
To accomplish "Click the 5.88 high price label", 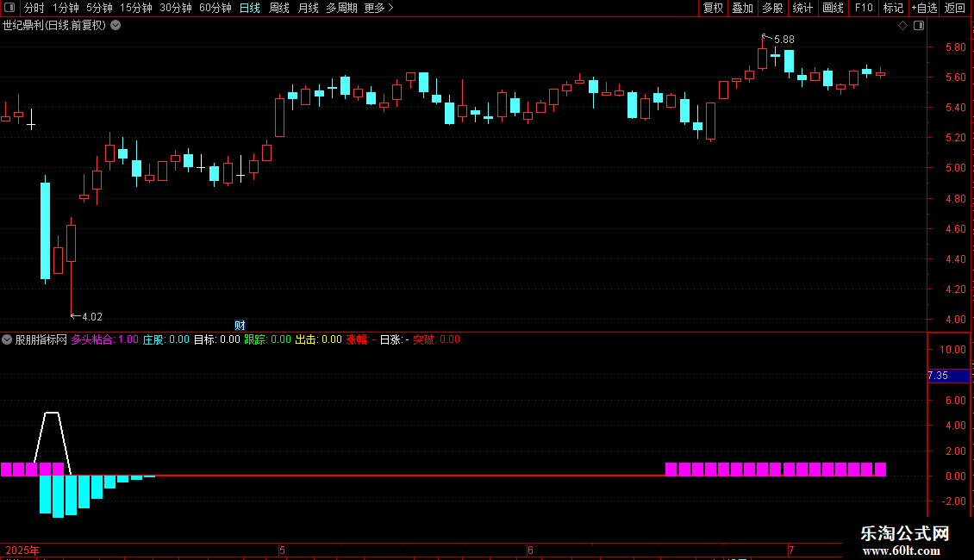I will pos(784,39).
